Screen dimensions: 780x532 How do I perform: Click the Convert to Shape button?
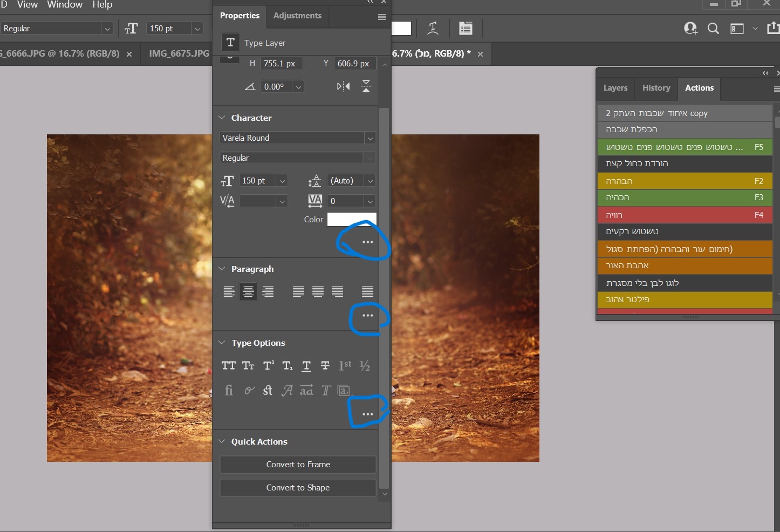(x=298, y=488)
